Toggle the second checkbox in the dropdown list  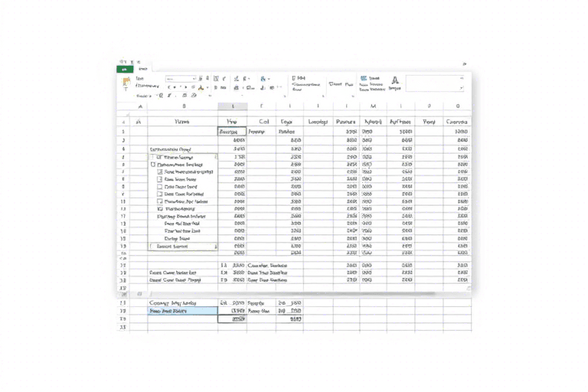click(153, 165)
